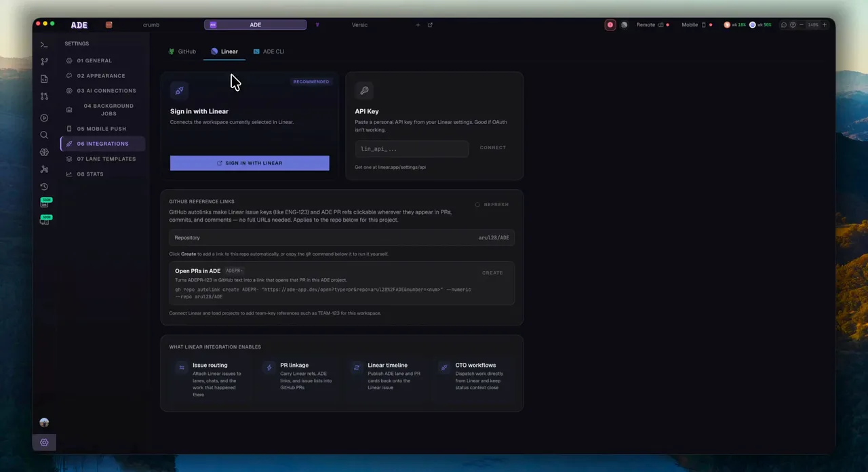The width and height of the screenshot is (868, 472).
Task: Click the open-in-new-window icon by the tabs
Action: coord(430,25)
